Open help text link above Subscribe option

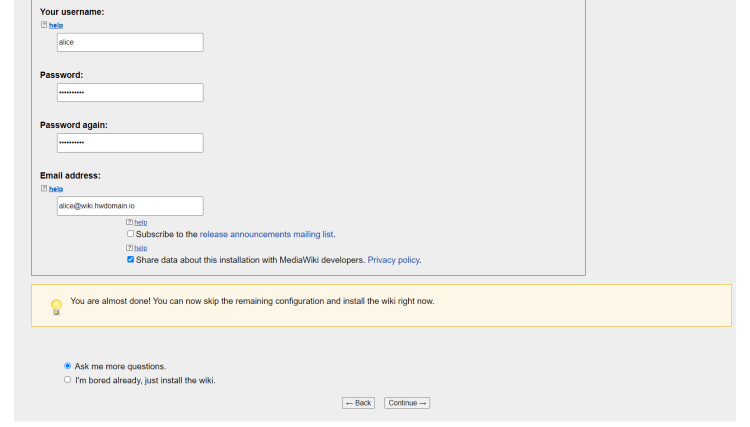point(141,222)
